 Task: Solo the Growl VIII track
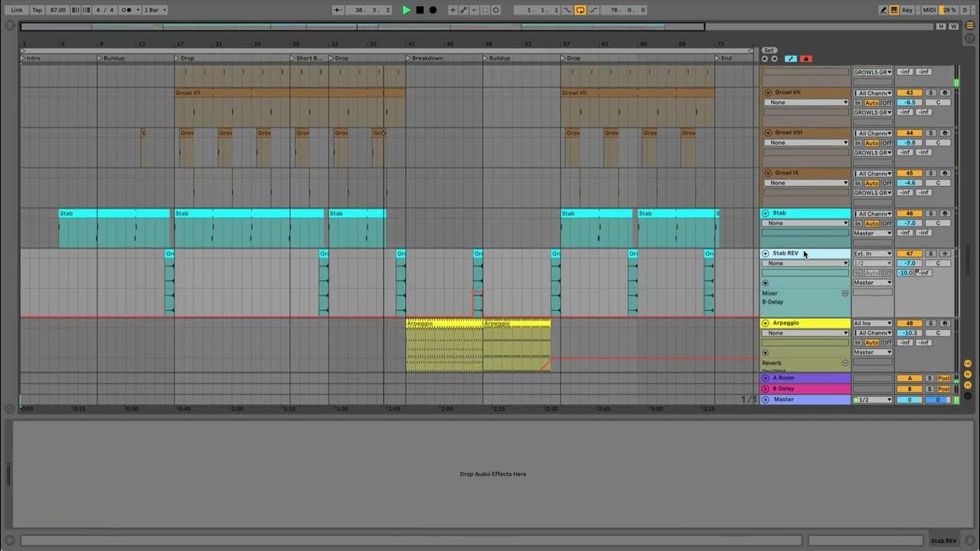[x=931, y=133]
